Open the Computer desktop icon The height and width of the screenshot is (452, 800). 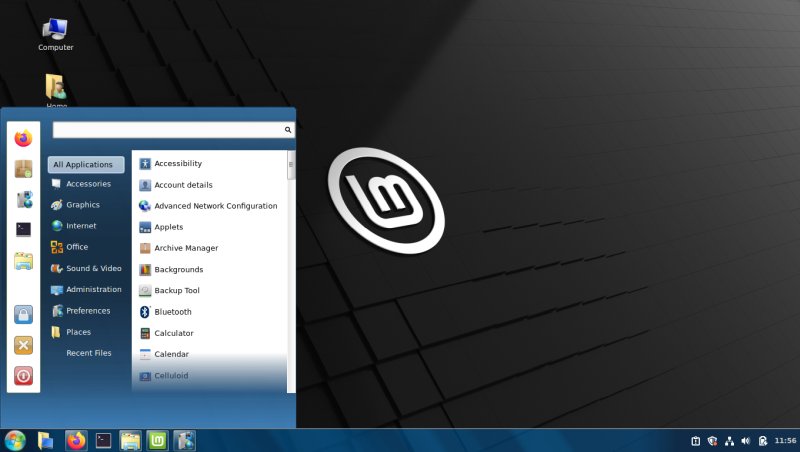(x=56, y=35)
